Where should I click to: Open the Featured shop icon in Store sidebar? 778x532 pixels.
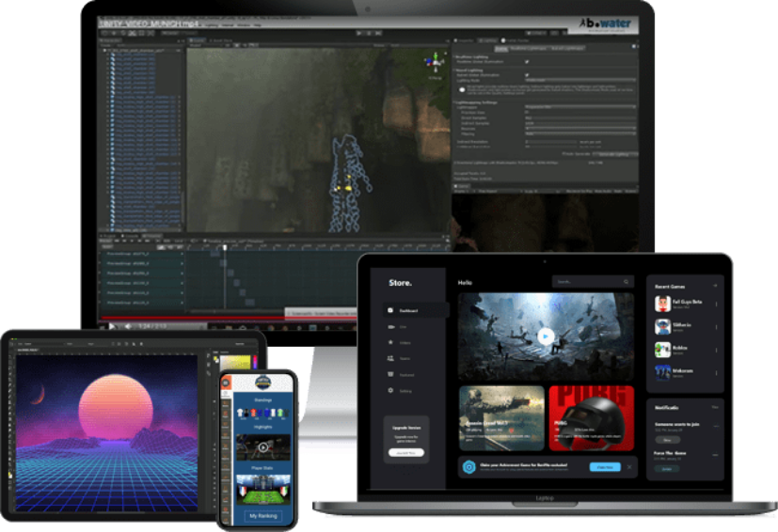pyautogui.click(x=390, y=374)
